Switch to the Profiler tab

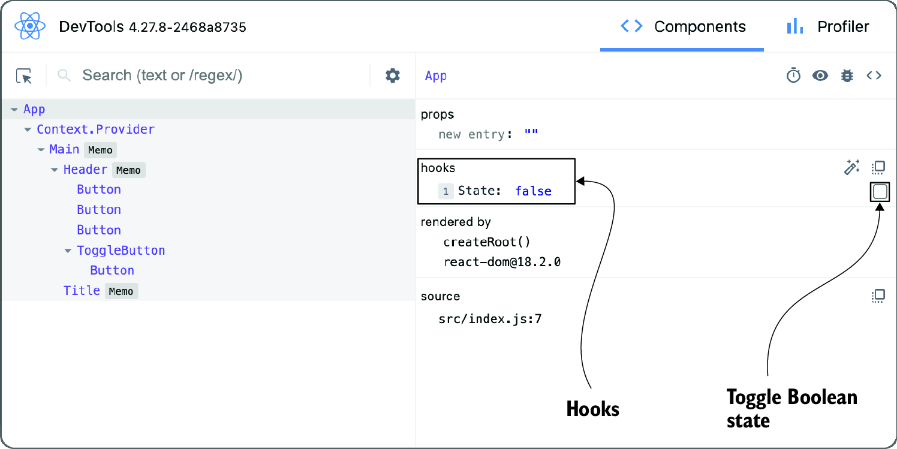827,26
